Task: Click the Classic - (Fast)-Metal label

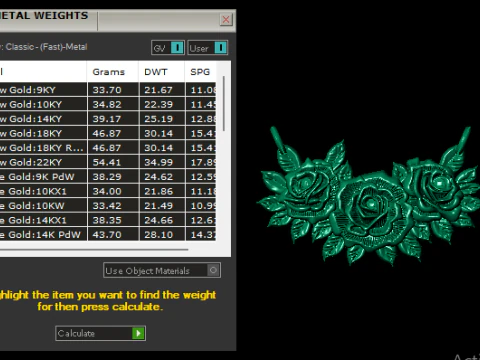Action: pyautogui.click(x=46, y=47)
